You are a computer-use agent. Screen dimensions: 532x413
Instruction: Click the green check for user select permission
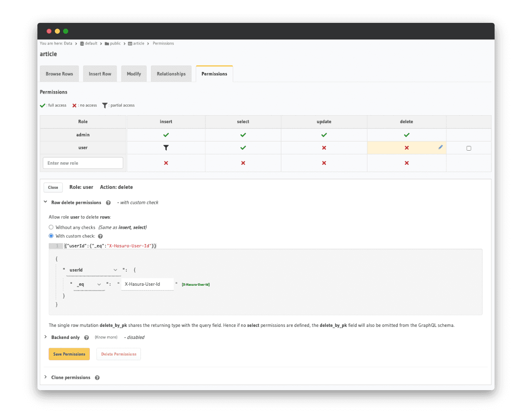pos(243,148)
